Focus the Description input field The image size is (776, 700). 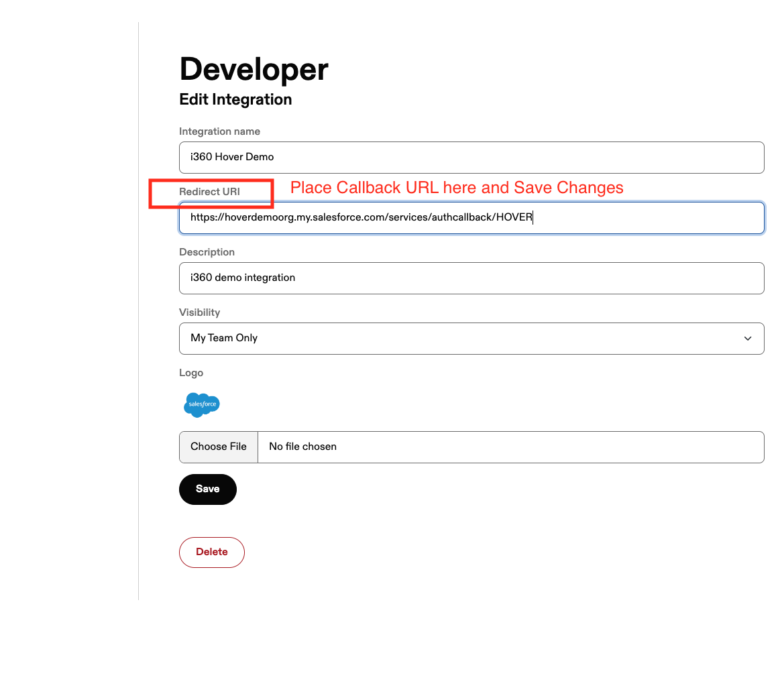[471, 278]
